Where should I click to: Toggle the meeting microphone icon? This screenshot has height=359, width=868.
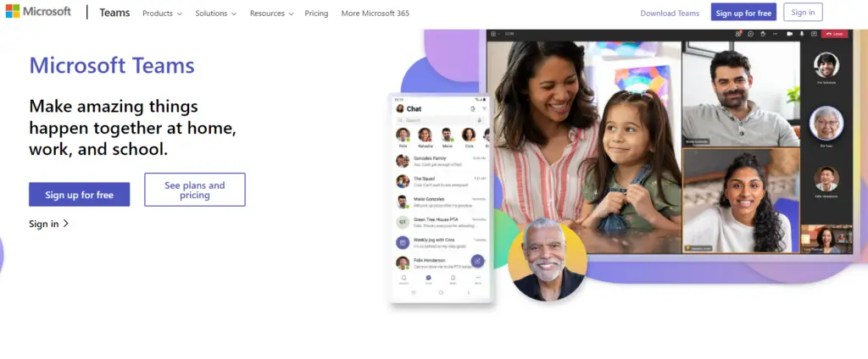(802, 34)
